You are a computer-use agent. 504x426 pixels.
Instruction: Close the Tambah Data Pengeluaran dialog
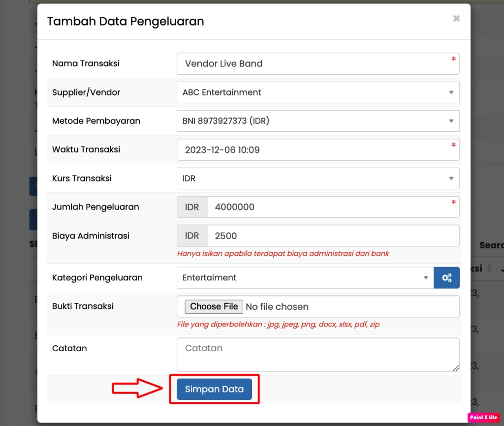[456, 19]
